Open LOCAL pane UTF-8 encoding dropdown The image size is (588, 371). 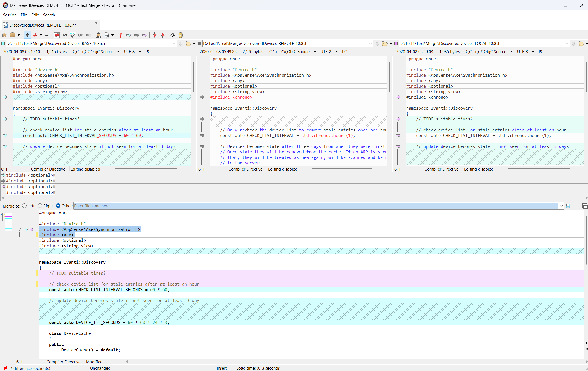coord(533,52)
